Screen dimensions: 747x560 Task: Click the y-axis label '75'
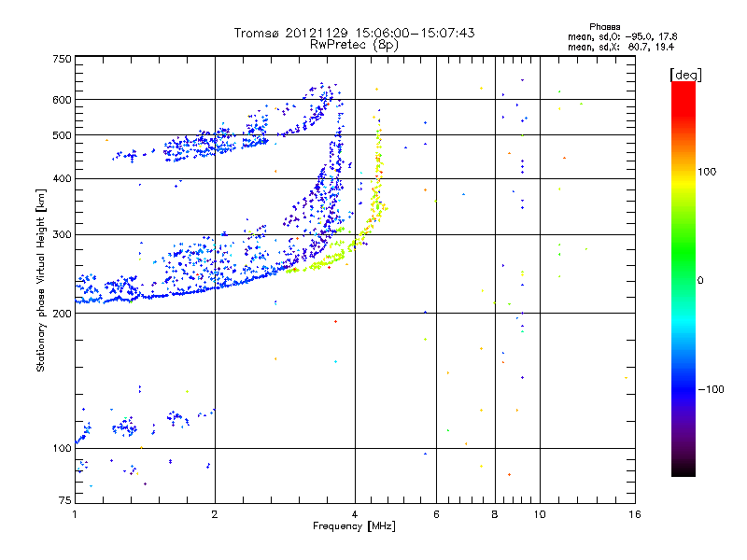65,500
